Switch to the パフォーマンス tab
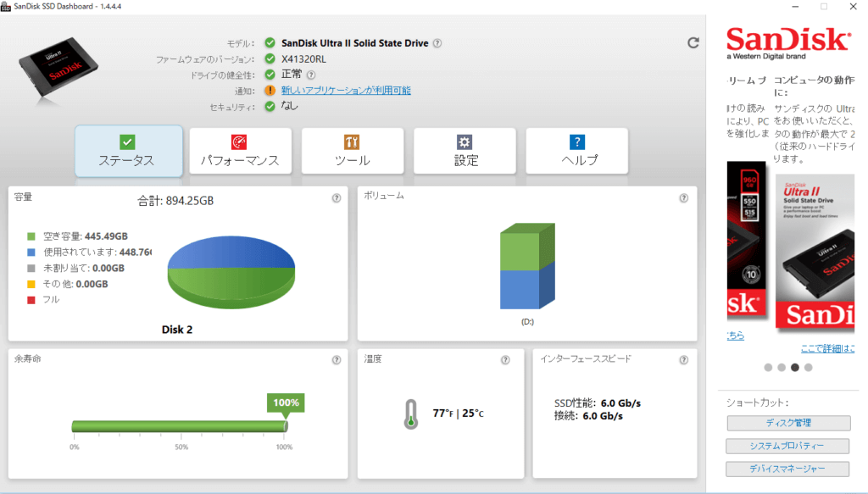Image resolution: width=868 pixels, height=494 pixels. coord(240,151)
